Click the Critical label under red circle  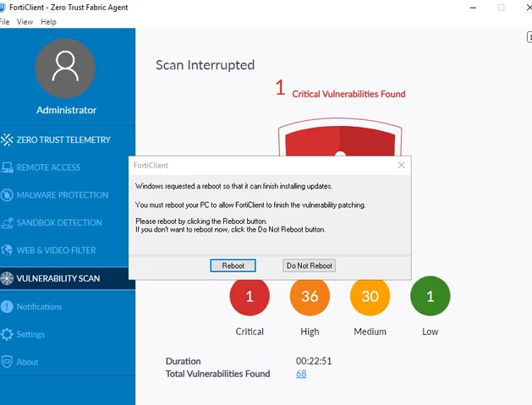click(x=250, y=331)
